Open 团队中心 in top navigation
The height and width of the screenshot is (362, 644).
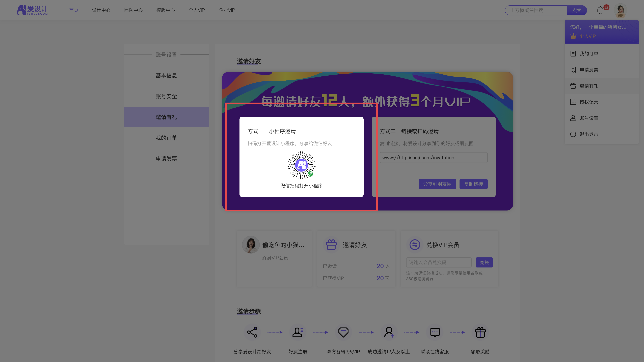(133, 10)
